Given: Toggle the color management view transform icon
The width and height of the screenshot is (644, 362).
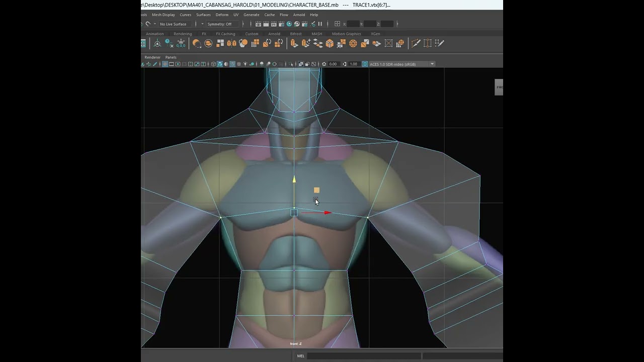Looking at the screenshot, I should [x=365, y=64].
